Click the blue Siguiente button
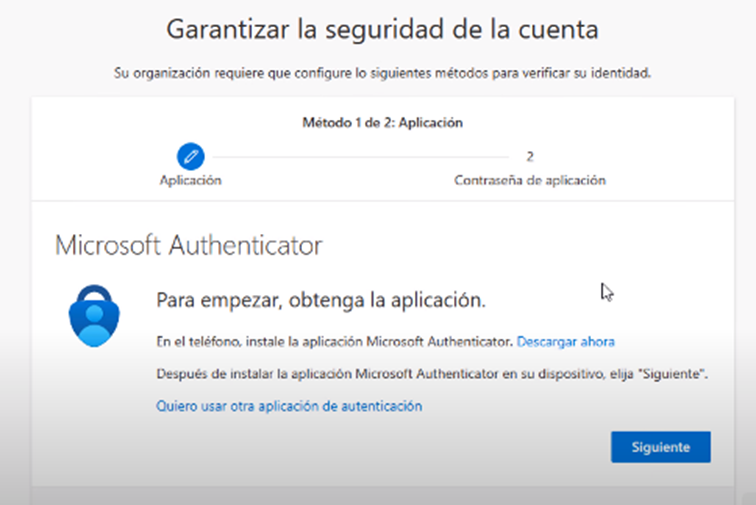This screenshot has width=756, height=505. 661,447
